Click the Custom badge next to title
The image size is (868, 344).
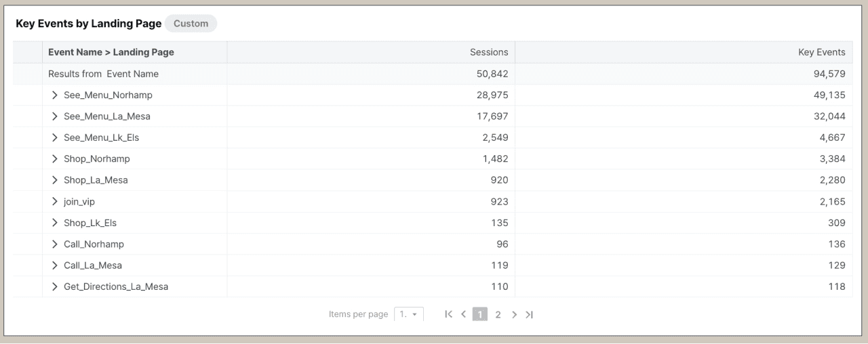click(191, 24)
